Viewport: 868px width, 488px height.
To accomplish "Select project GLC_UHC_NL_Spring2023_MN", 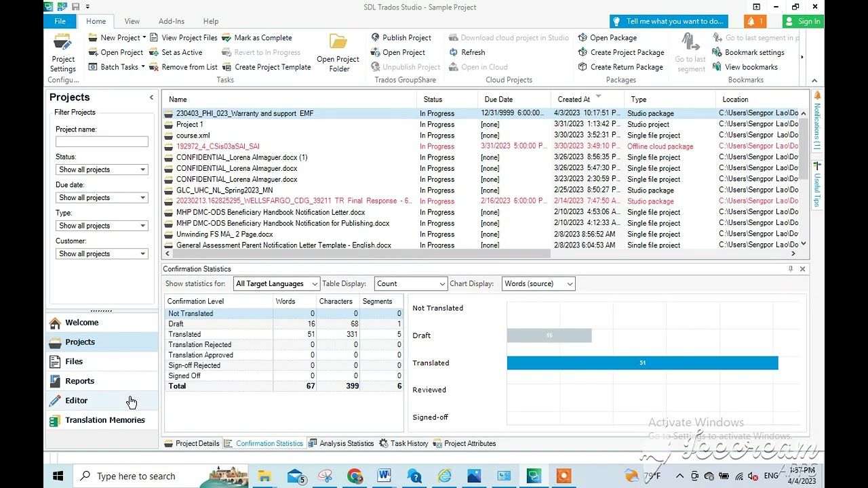I will point(224,190).
